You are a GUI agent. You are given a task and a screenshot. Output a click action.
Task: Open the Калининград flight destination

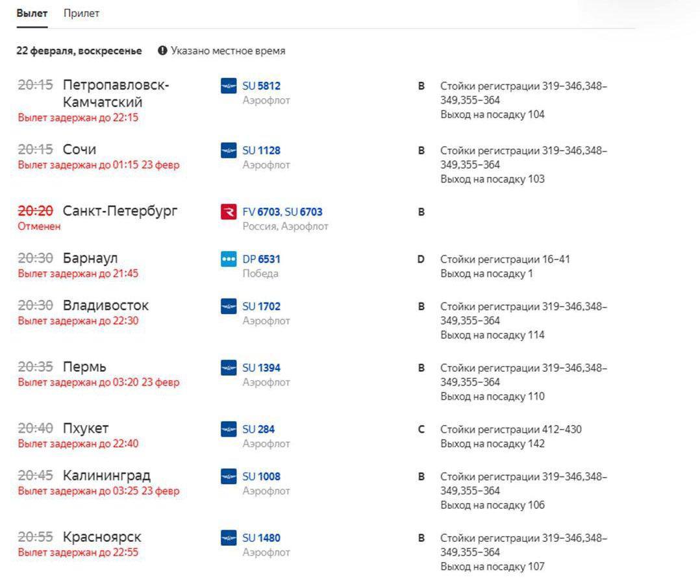[106, 476]
